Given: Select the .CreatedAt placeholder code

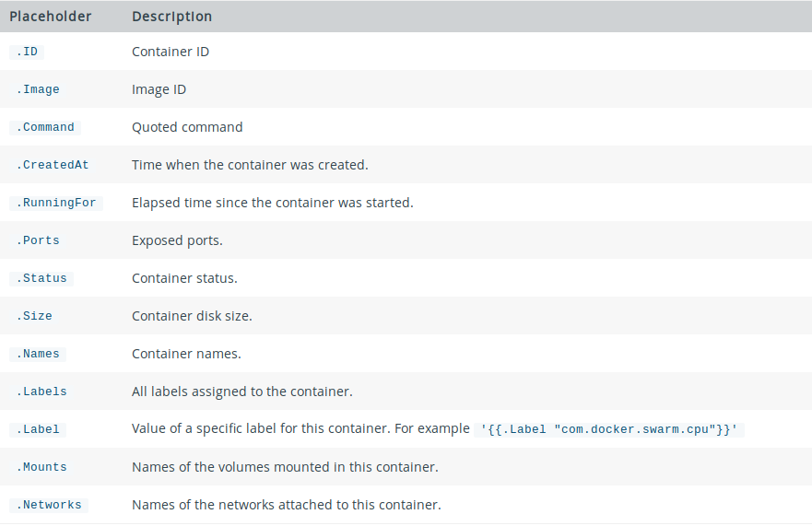Looking at the screenshot, I should [x=53, y=165].
